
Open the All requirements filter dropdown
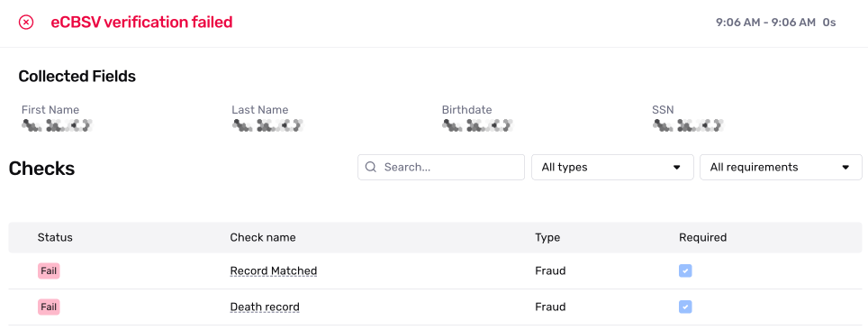[x=781, y=167]
